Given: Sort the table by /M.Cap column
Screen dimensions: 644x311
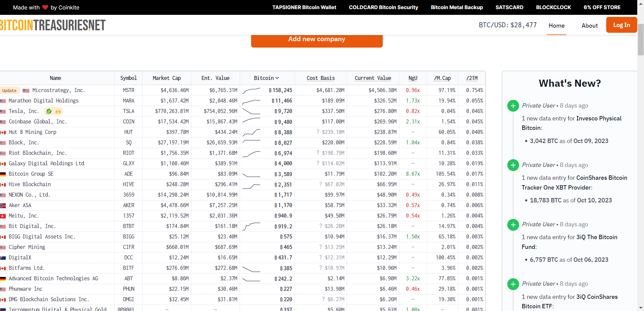Looking at the screenshot, I should [x=442, y=78].
